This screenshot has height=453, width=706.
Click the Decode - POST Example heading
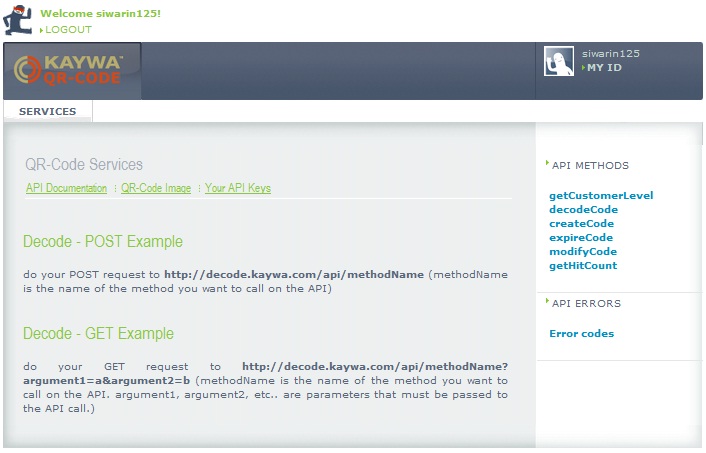pos(103,242)
